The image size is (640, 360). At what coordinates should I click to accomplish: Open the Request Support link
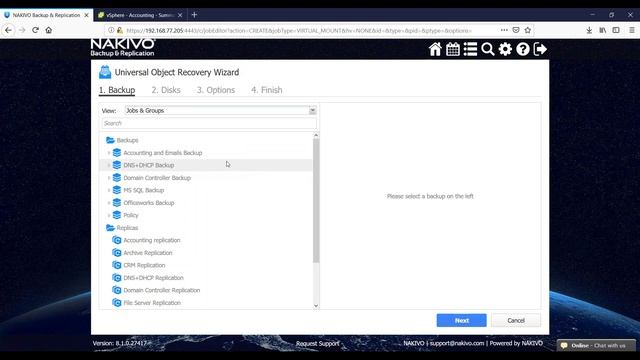(x=318, y=344)
